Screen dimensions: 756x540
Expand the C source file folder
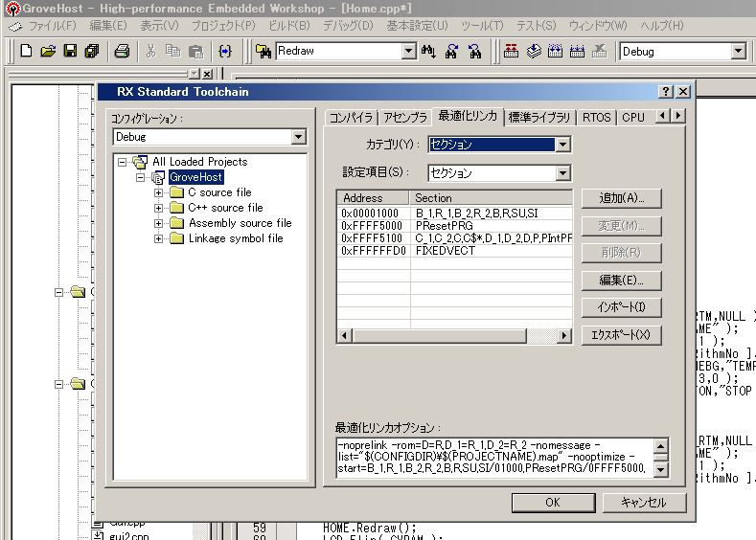158,192
